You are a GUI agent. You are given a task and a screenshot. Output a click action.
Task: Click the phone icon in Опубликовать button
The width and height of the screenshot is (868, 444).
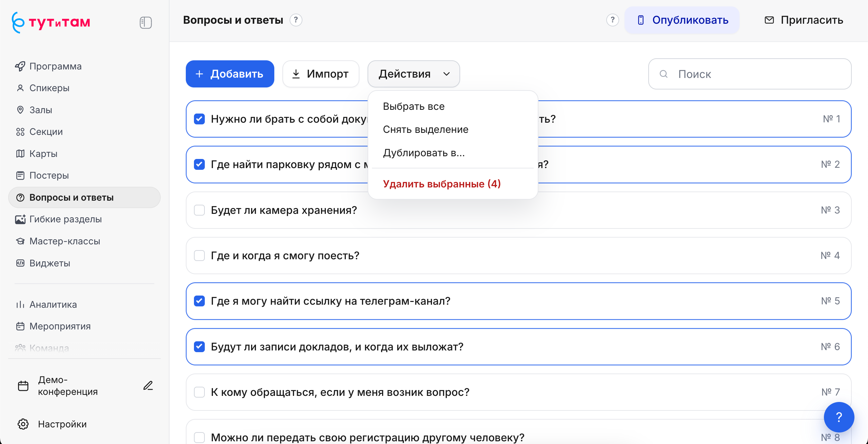click(641, 20)
